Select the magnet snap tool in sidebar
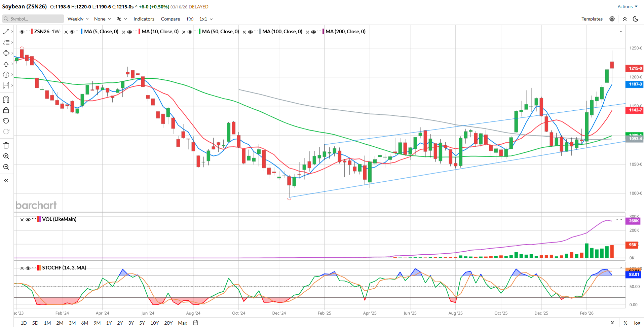The width and height of the screenshot is (644, 327). coord(6,100)
